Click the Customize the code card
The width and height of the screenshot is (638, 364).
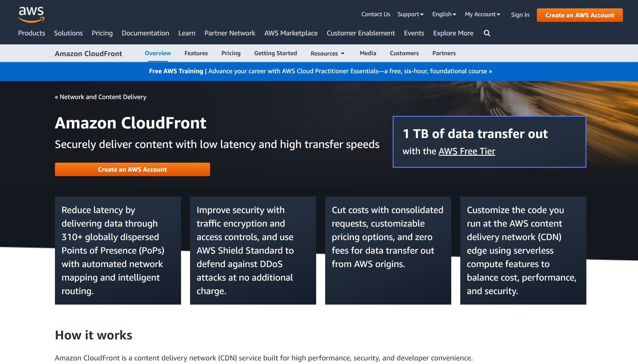click(x=523, y=251)
